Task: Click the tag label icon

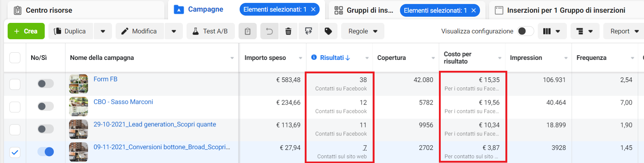Action: tap(328, 31)
